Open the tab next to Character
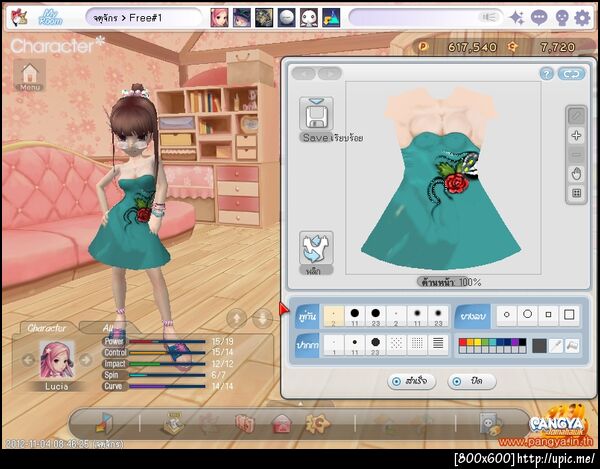The image size is (600, 469). [107, 328]
